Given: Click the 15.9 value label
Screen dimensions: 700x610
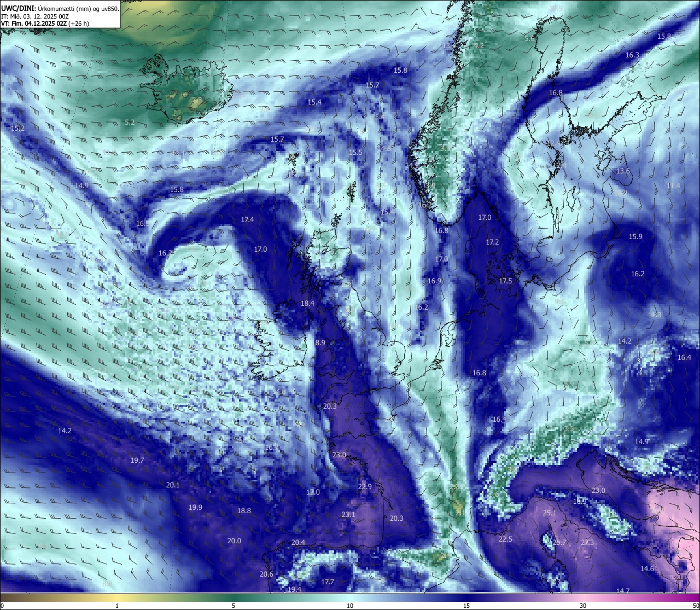Looking at the screenshot, I should tap(635, 237).
